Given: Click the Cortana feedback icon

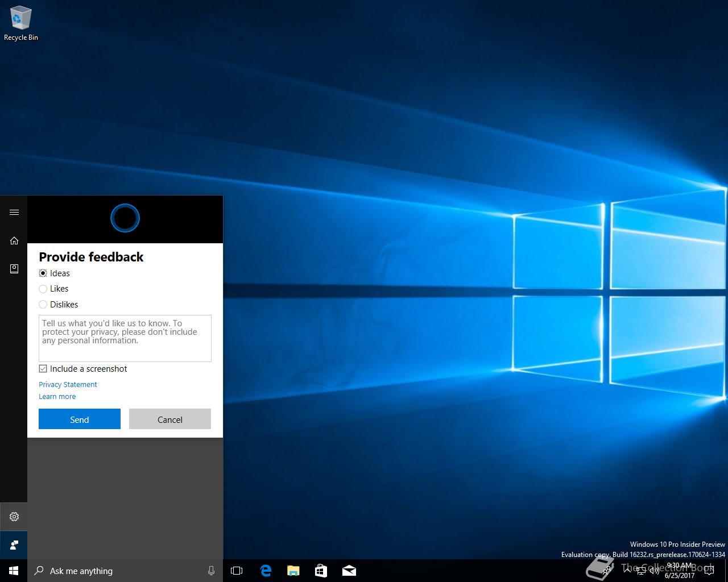Looking at the screenshot, I should tap(14, 545).
